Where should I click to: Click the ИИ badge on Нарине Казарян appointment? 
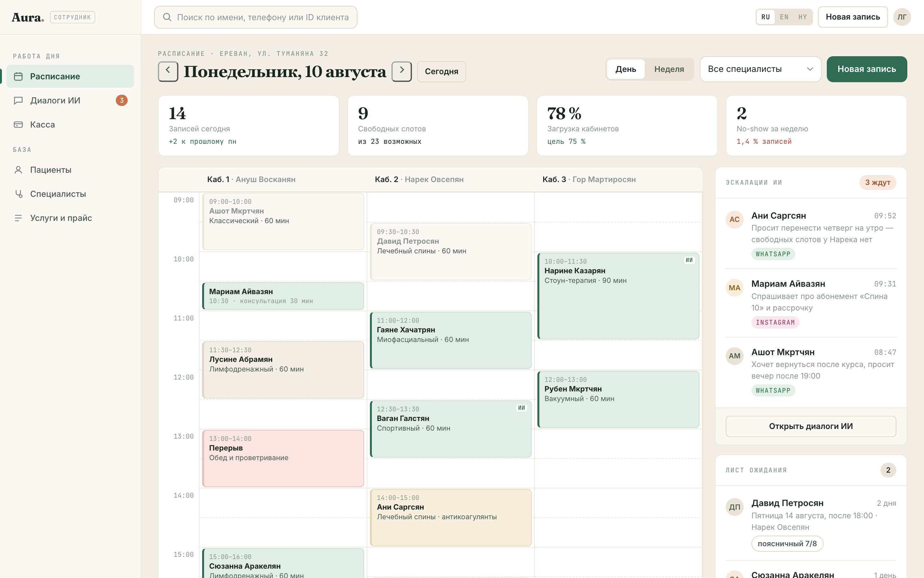tap(689, 260)
